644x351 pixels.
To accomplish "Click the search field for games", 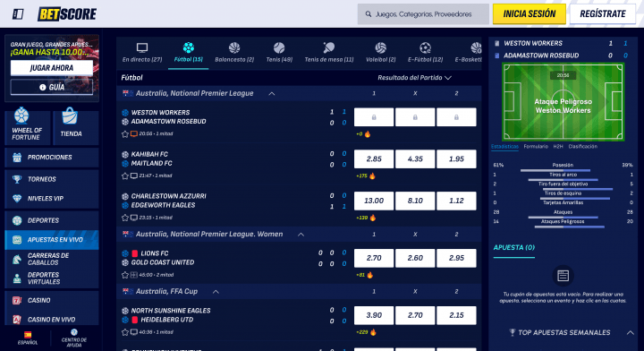I will 423,14.
